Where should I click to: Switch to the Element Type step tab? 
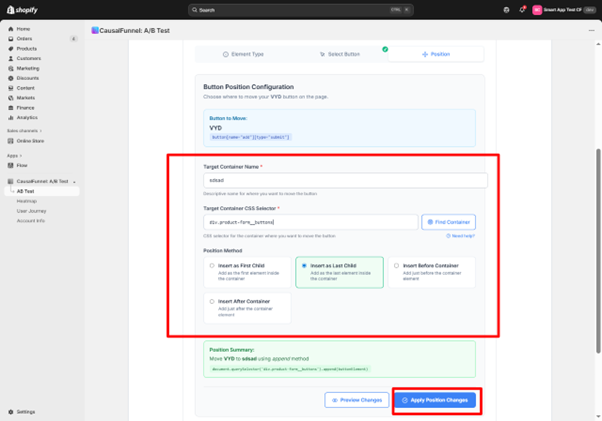(x=243, y=54)
